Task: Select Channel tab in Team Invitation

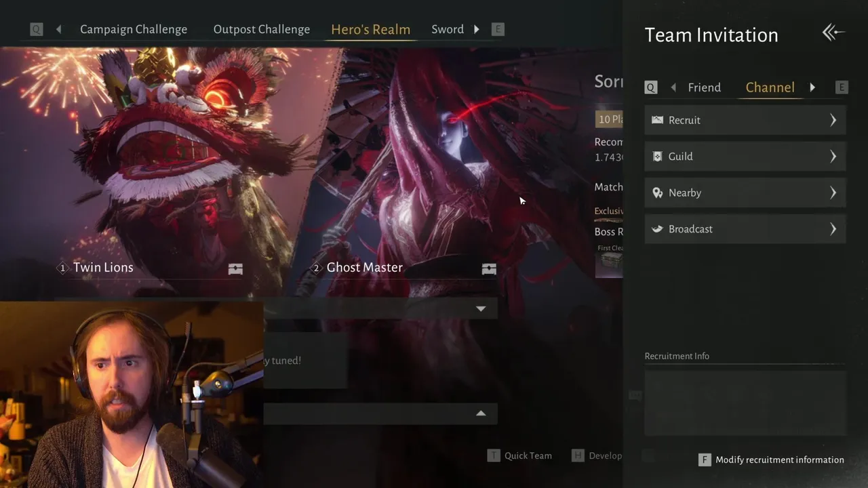Action: click(770, 87)
